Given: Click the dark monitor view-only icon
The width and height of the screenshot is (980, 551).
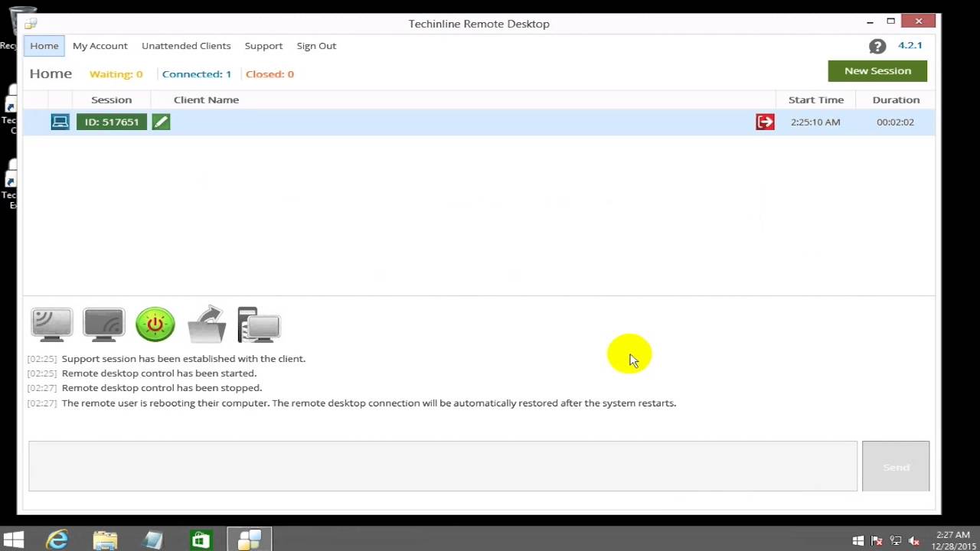Looking at the screenshot, I should click(103, 324).
